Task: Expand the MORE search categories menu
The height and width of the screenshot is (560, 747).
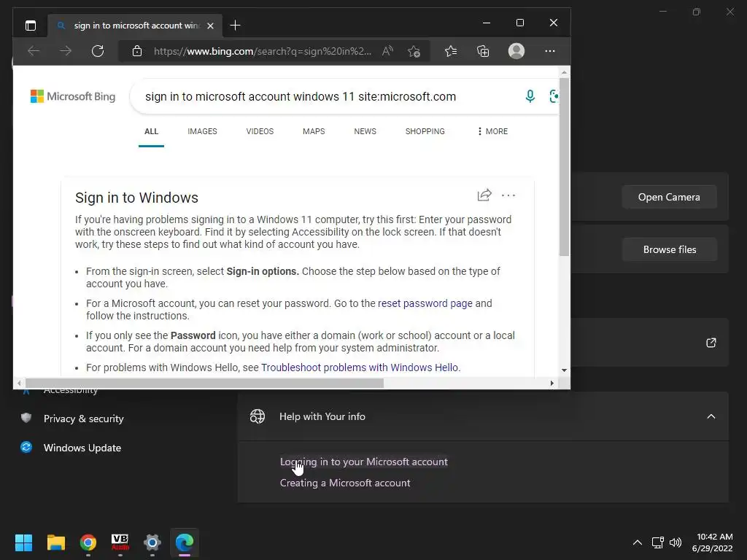Action: (492, 131)
